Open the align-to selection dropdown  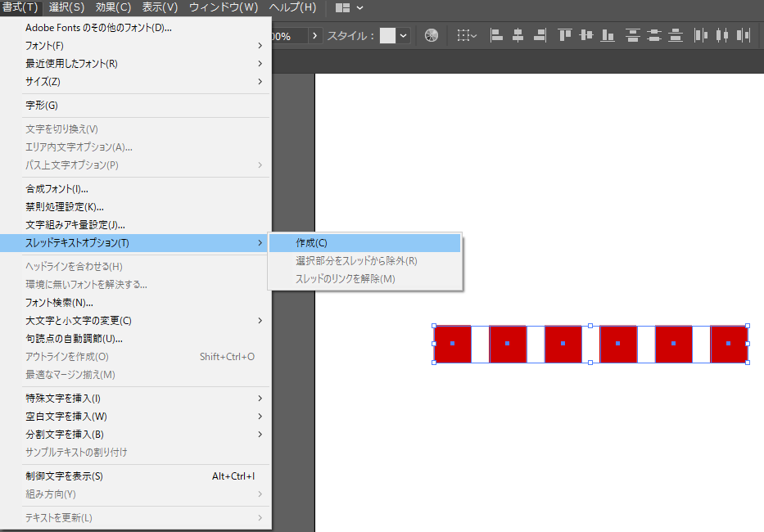coord(467,35)
